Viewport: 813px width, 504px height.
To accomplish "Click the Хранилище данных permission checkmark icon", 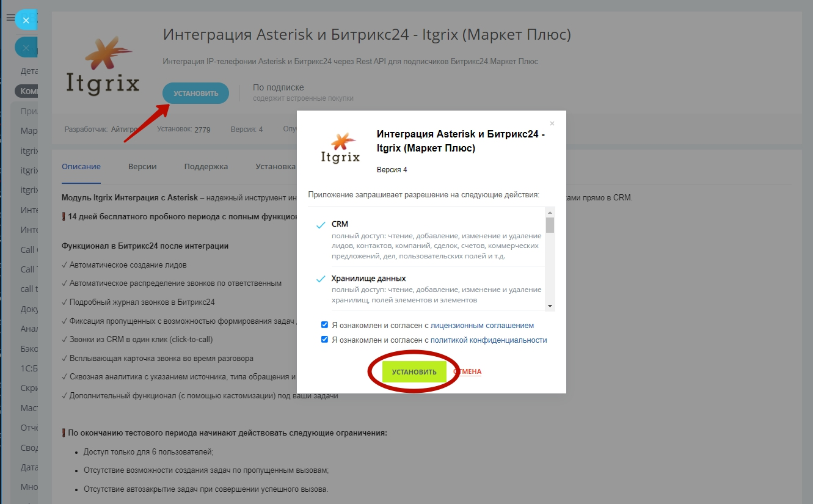I will click(321, 279).
